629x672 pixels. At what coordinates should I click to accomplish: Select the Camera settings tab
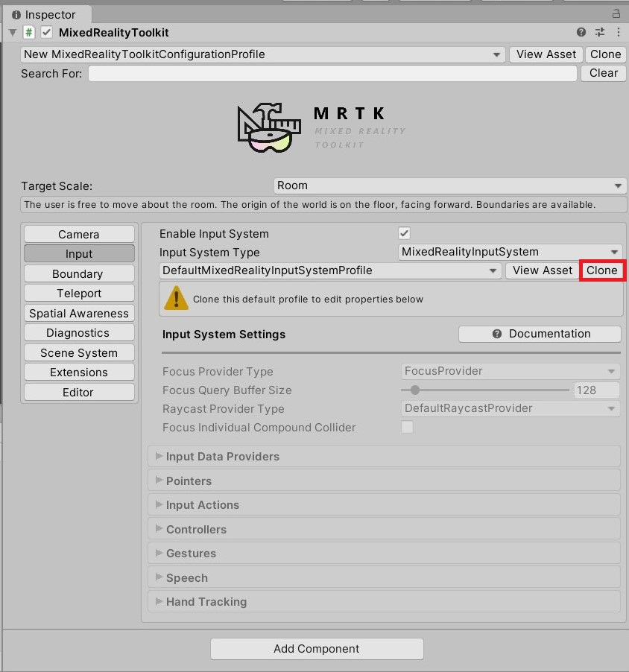[79, 235]
